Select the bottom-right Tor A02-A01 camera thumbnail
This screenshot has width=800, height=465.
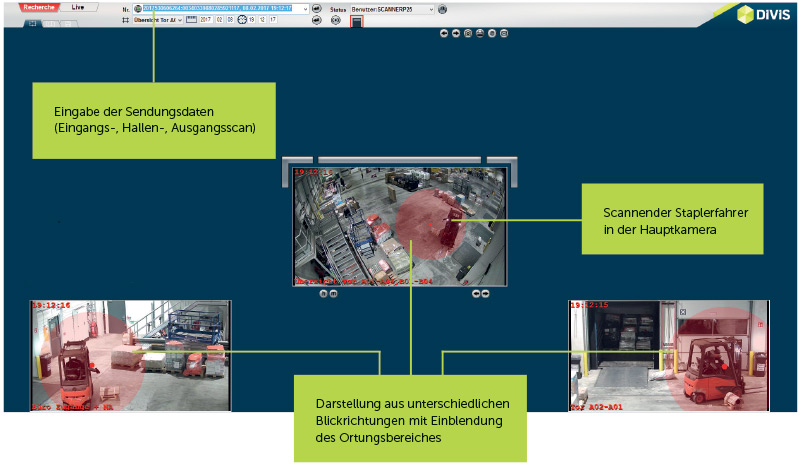click(668, 356)
